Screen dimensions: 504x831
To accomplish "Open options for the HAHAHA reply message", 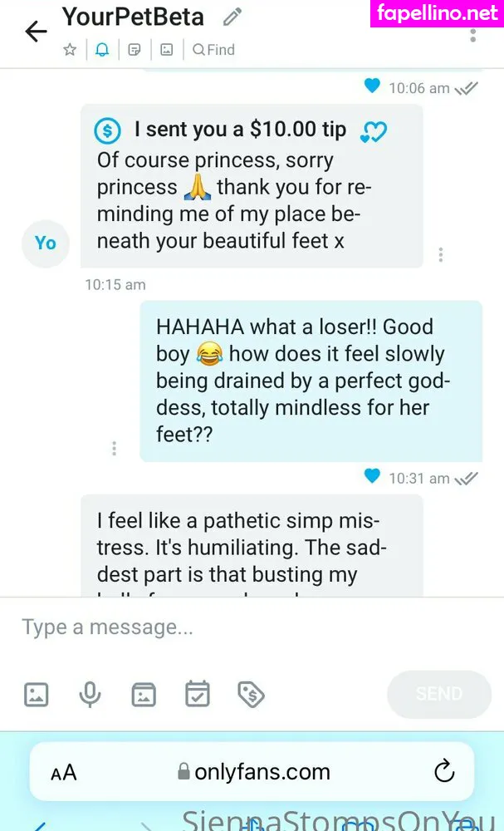I will [114, 449].
